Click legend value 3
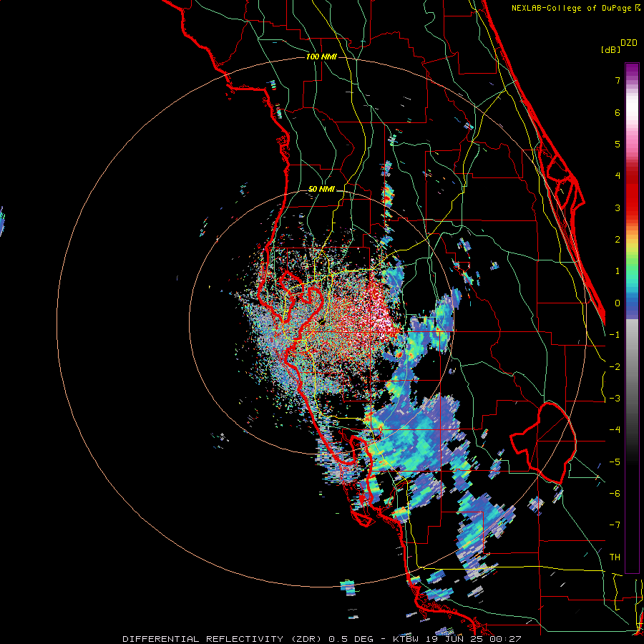Screen dimensions: 644x644 click(618, 208)
